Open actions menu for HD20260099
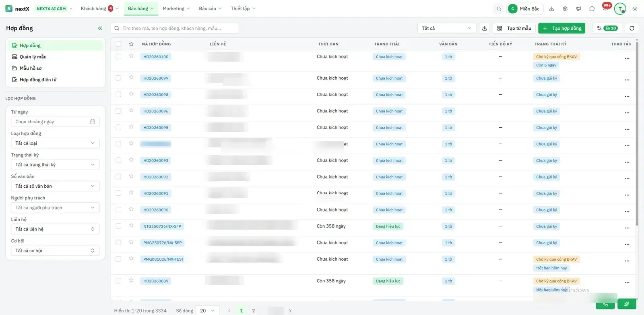The image size is (644, 315). click(627, 80)
